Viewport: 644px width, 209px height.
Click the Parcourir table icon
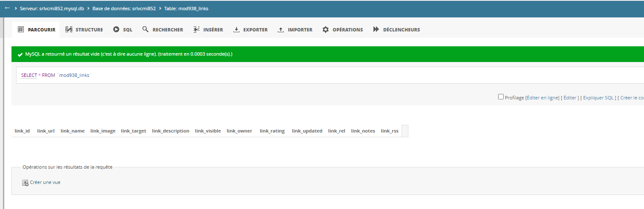pyautogui.click(x=20, y=30)
